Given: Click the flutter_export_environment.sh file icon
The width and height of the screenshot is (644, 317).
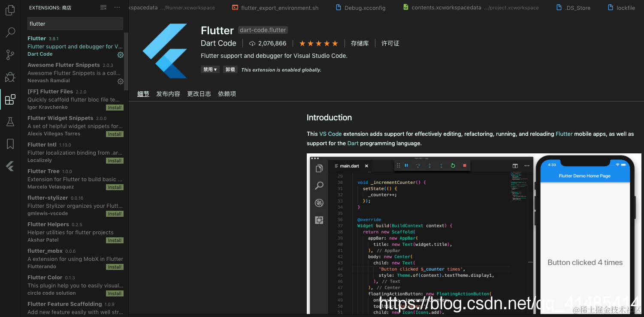Looking at the screenshot, I should (235, 7).
